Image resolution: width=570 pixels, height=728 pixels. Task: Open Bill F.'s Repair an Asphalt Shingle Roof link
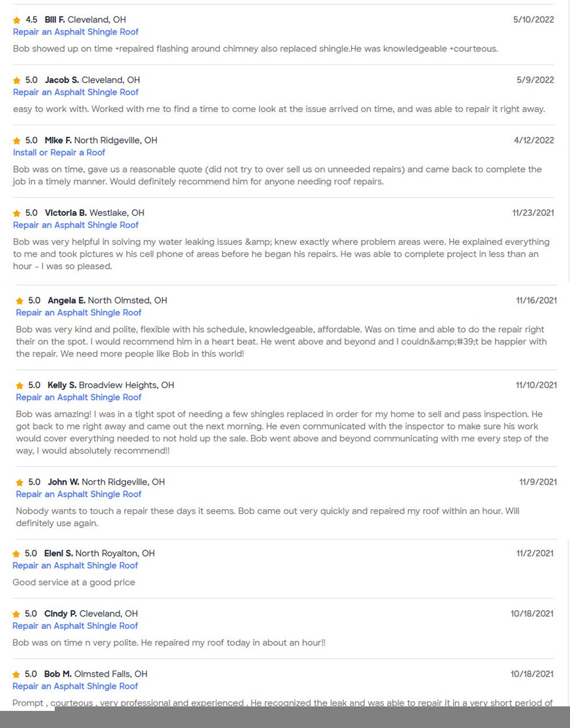(76, 32)
